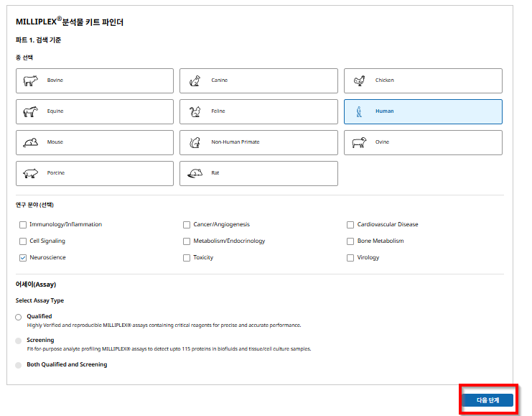
Task: Click the Chicken text label
Action: pos(384,80)
